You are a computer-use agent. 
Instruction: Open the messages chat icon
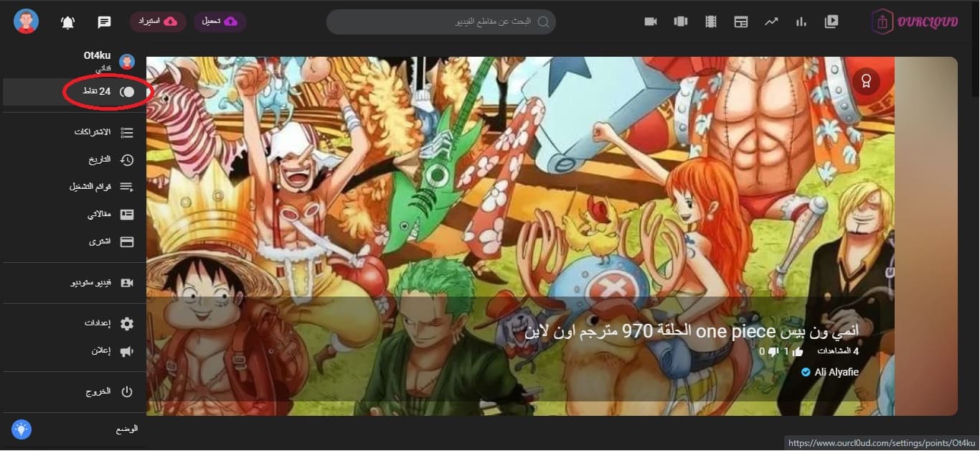click(x=104, y=22)
